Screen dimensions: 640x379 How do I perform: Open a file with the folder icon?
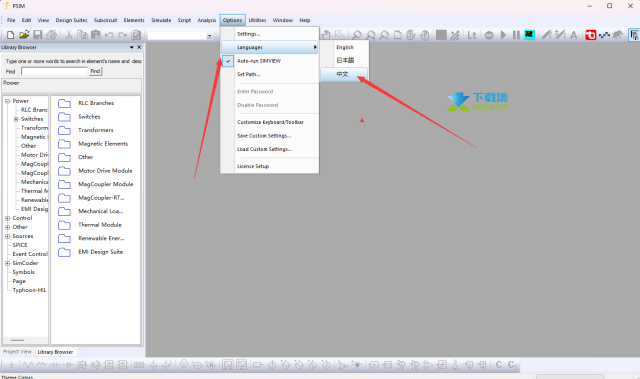(x=24, y=35)
